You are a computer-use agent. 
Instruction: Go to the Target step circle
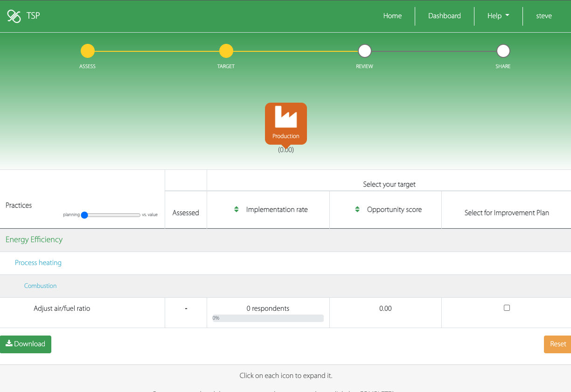click(226, 51)
